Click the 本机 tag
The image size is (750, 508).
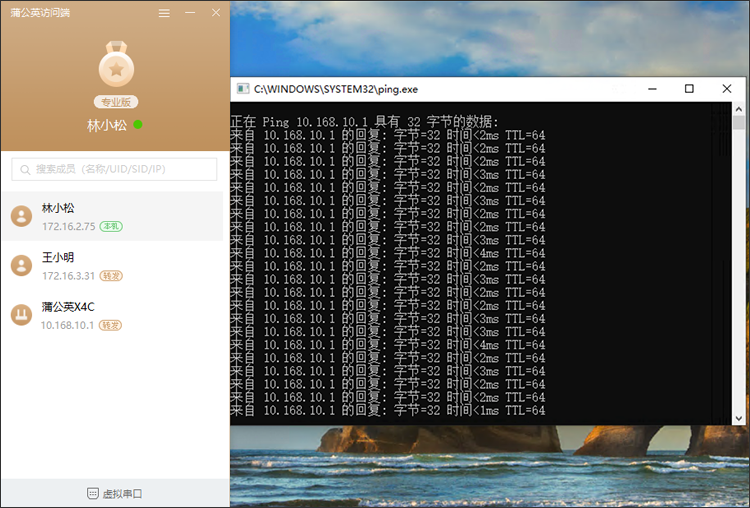pyautogui.click(x=111, y=226)
